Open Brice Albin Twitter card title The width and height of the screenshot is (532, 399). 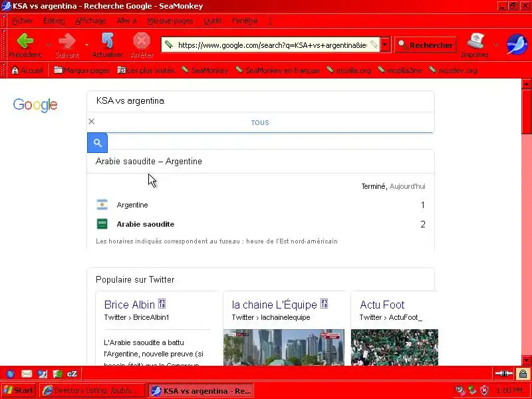[129, 305]
